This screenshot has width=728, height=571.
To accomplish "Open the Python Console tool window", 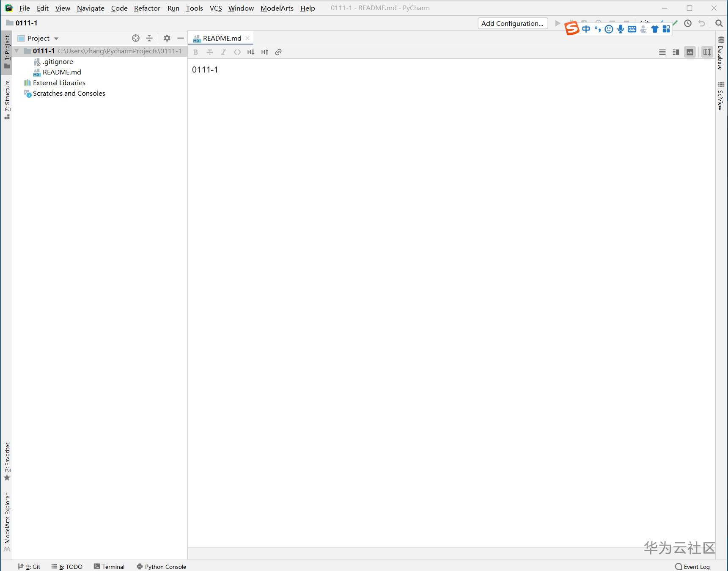I will click(161, 566).
